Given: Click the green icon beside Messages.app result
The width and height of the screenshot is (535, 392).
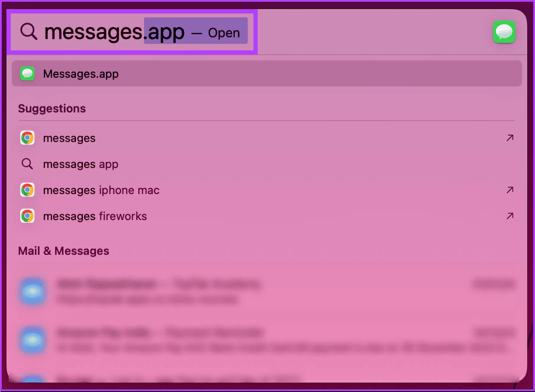Looking at the screenshot, I should [27, 74].
